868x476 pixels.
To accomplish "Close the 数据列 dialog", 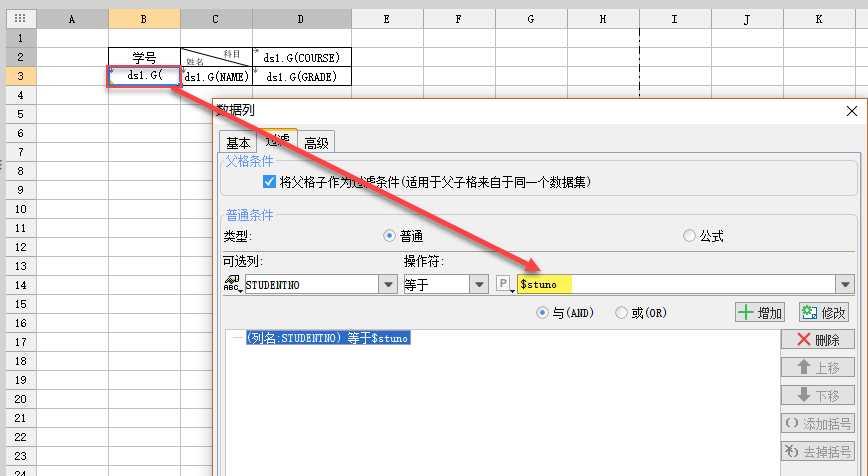I will click(852, 111).
